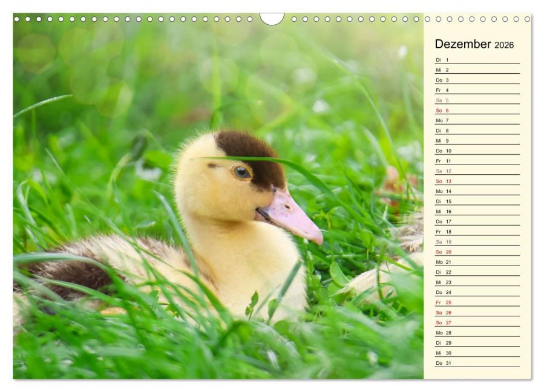
Task: Click the Do 10 entry line
Action: [x=477, y=151]
